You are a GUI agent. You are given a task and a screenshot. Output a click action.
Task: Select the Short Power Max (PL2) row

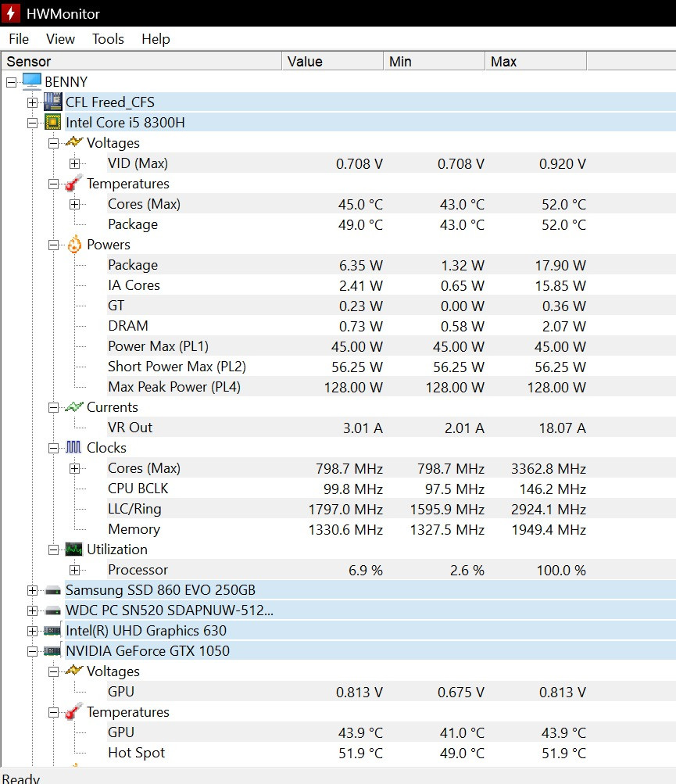177,367
